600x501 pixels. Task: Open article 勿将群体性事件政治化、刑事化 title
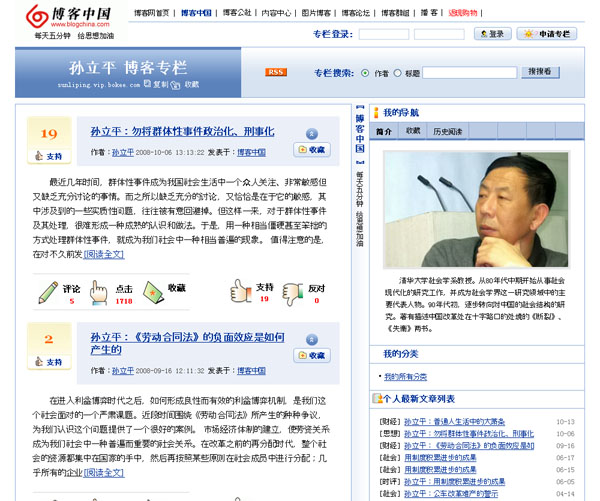pos(183,132)
